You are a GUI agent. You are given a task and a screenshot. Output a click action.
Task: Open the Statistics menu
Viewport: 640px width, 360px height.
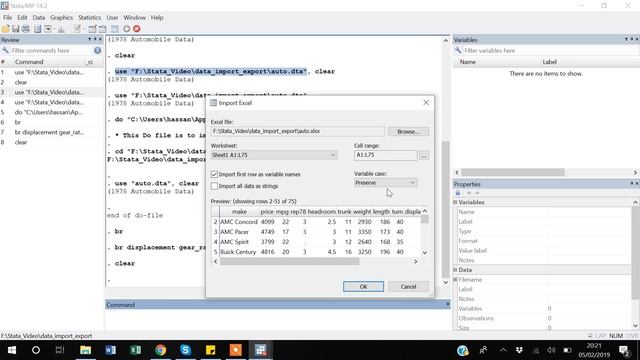tap(89, 18)
